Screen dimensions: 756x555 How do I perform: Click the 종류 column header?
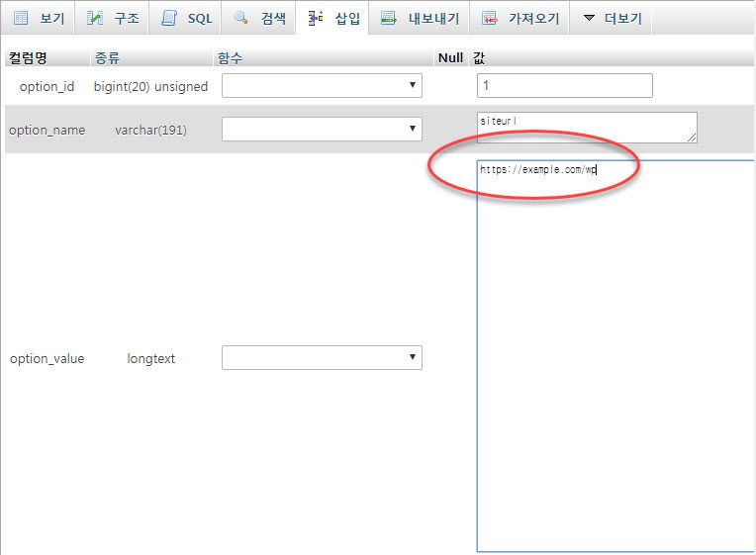[107, 57]
